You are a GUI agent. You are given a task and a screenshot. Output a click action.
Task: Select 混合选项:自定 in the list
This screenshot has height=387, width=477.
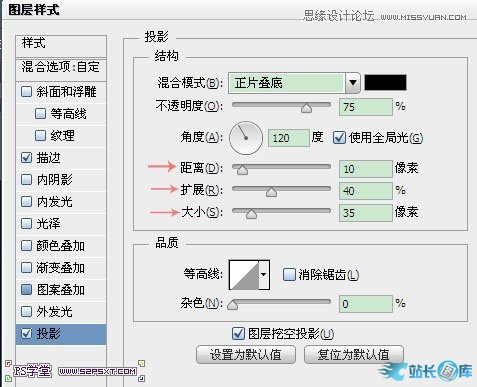coord(61,70)
